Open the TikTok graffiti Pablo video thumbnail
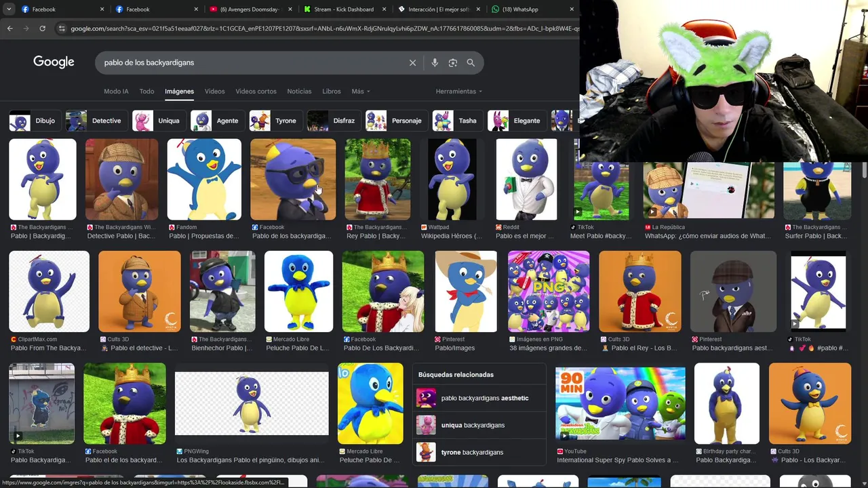This screenshot has height=488, width=868. (41, 403)
